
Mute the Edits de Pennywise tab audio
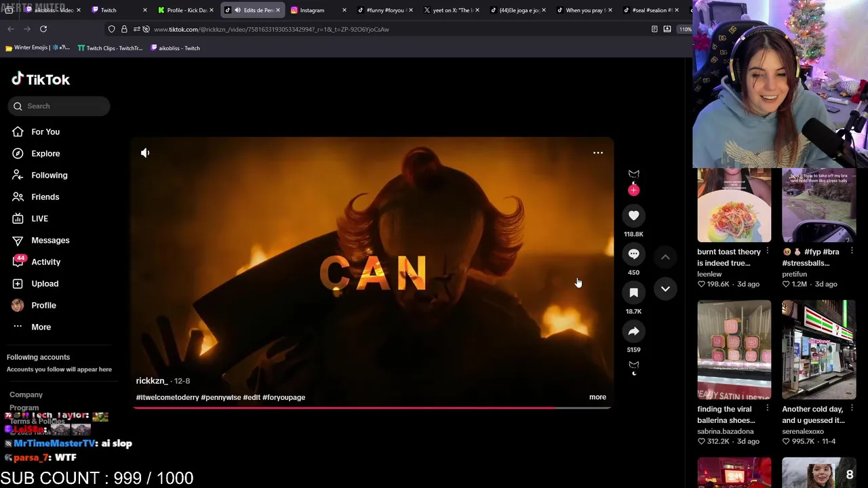[237, 10]
